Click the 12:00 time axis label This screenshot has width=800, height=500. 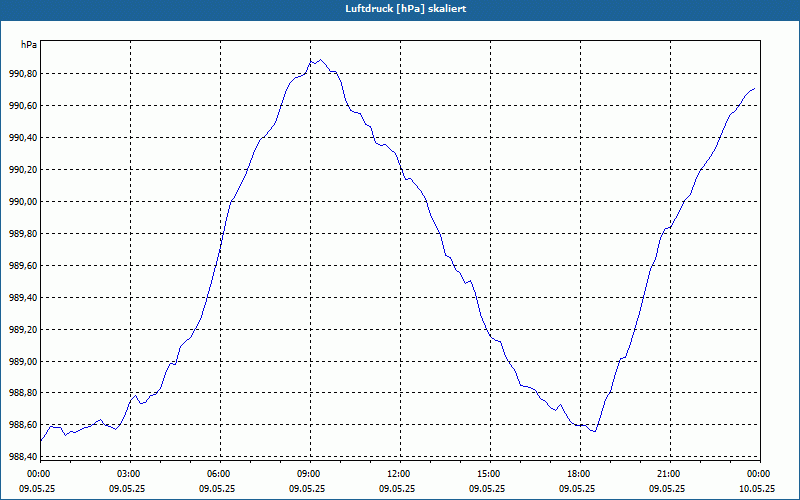click(400, 474)
